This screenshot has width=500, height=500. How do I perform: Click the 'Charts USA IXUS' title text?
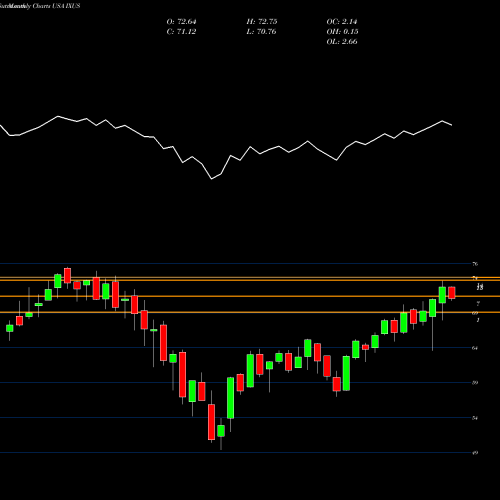[56, 6]
